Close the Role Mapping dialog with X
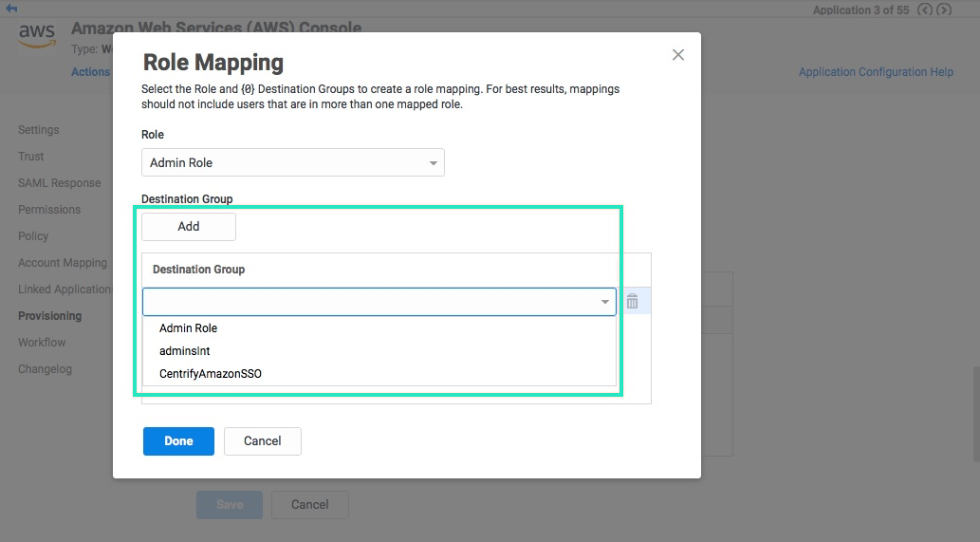The image size is (980, 542). (678, 55)
